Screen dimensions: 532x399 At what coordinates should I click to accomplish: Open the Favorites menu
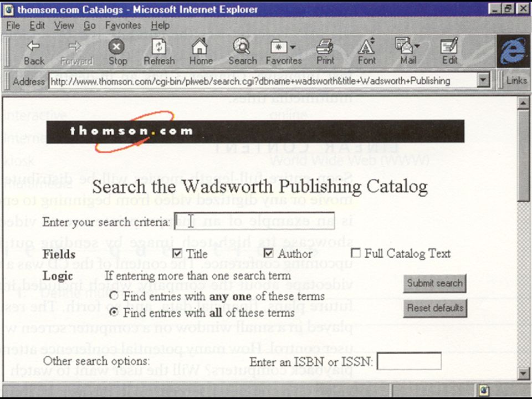click(x=123, y=25)
